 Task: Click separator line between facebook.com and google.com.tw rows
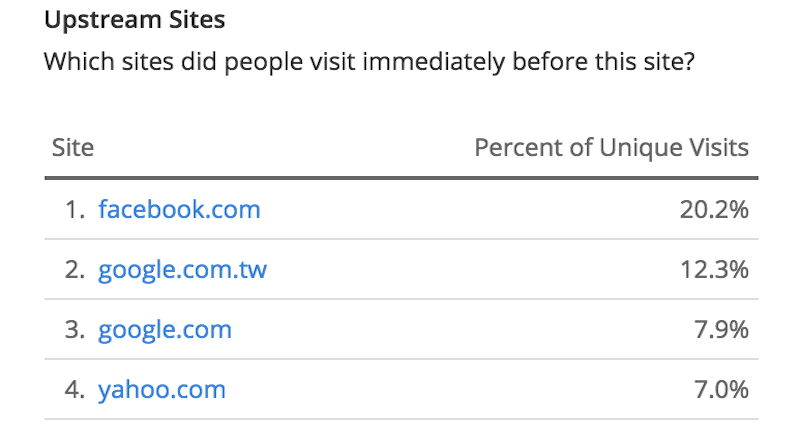pyautogui.click(x=402, y=239)
